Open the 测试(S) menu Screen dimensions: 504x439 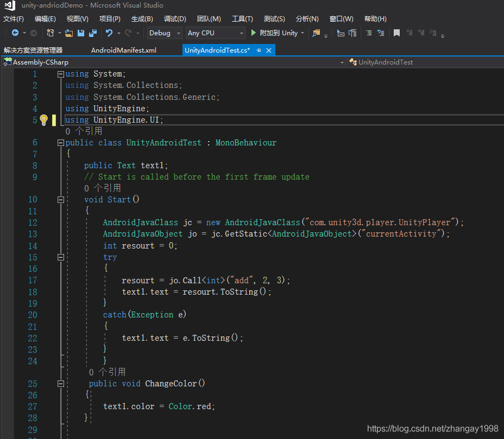tap(274, 19)
